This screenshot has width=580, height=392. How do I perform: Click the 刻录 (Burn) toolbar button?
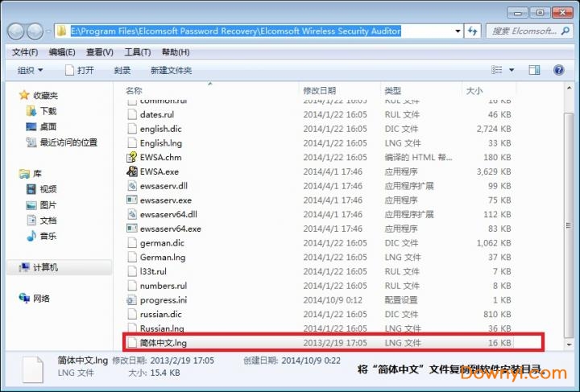122,70
